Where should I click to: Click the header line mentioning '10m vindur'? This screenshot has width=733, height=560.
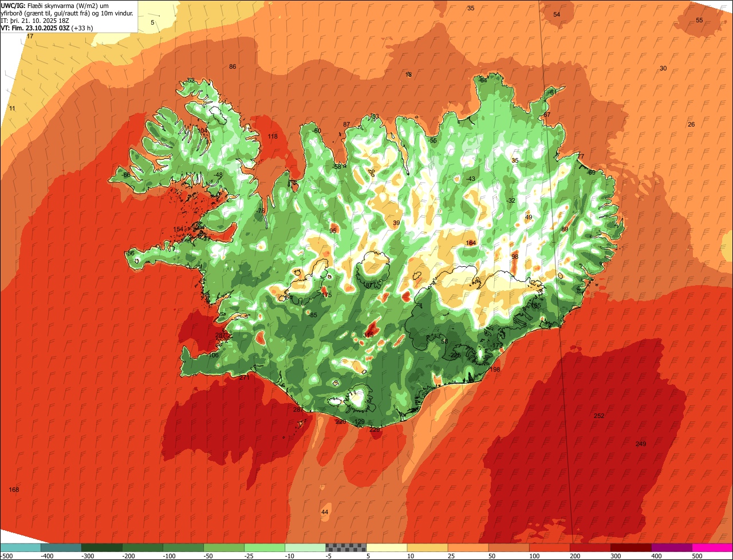point(68,13)
